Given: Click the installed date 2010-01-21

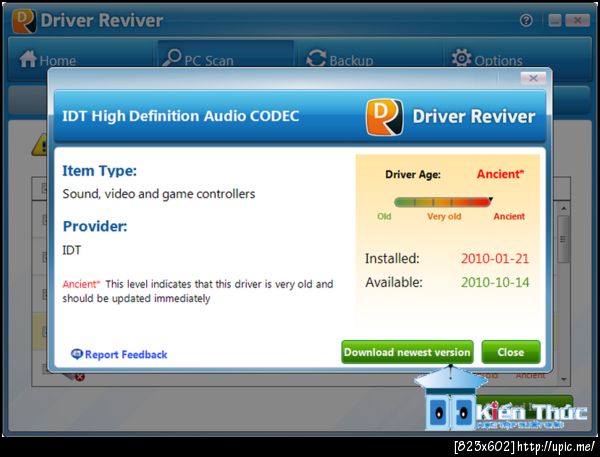Looking at the screenshot, I should pos(494,259).
